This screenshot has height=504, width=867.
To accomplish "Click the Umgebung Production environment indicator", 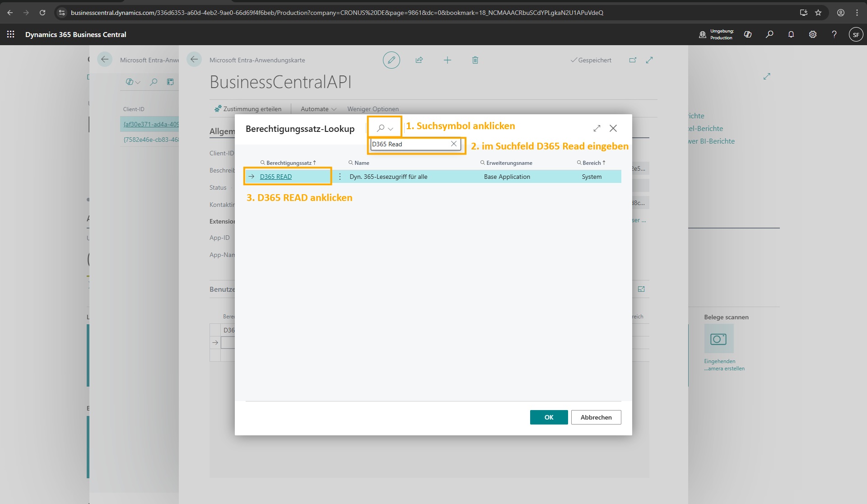I will point(716,34).
